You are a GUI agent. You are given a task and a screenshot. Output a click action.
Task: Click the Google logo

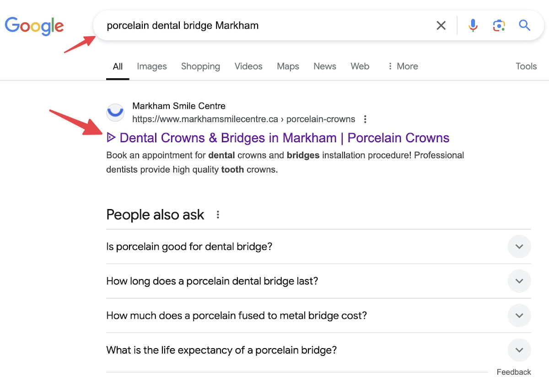coord(34,26)
